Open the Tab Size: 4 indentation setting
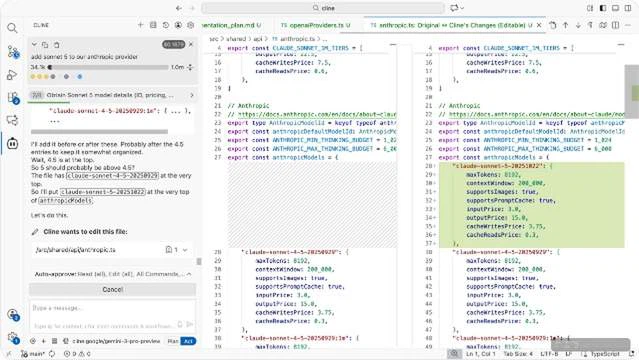This screenshot has height=360, width=639. click(518, 354)
